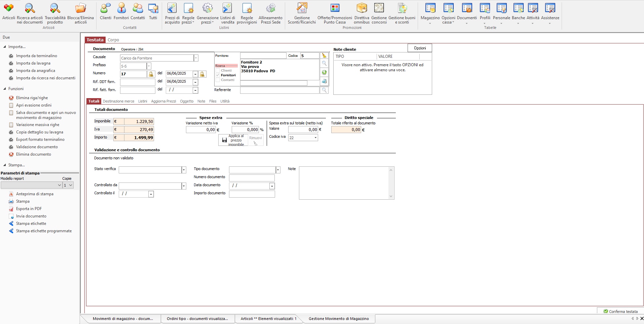The width and height of the screenshot is (644, 324).
Task: Click the padlock next to Numero field
Action: [151, 74]
